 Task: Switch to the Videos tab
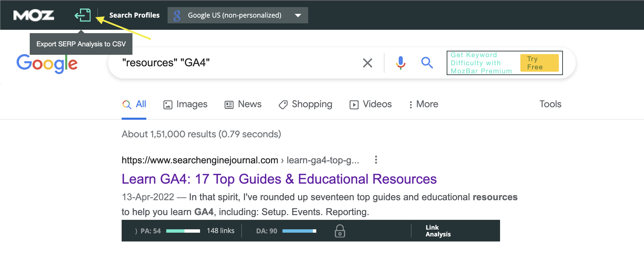click(371, 104)
